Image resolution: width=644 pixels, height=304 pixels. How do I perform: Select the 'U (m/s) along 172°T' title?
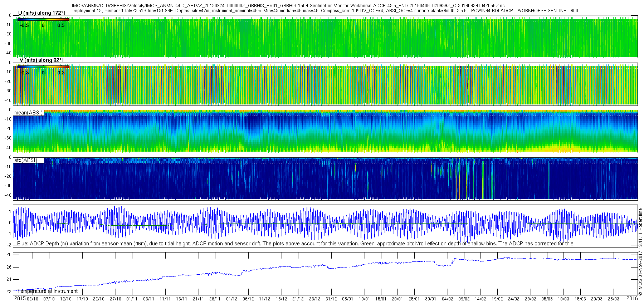pos(42,13)
